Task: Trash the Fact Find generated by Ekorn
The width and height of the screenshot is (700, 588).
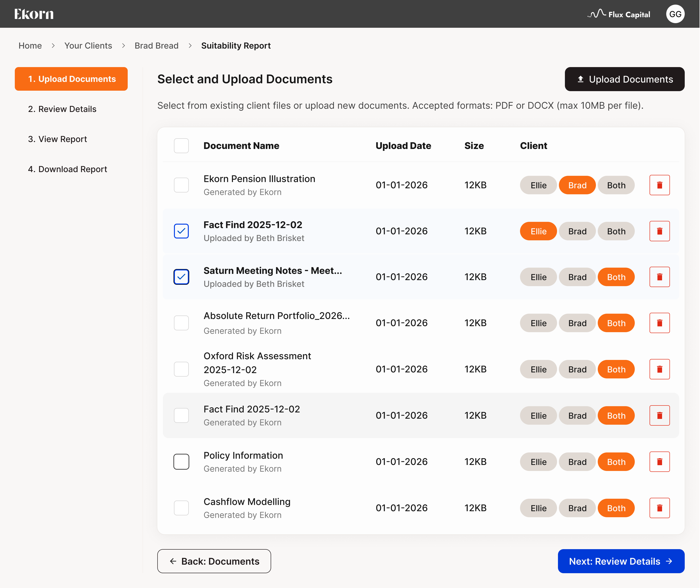Action: pyautogui.click(x=659, y=415)
